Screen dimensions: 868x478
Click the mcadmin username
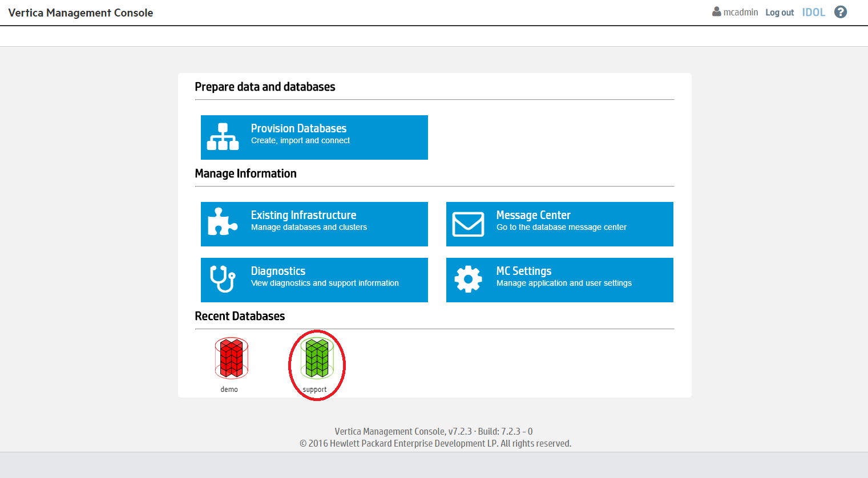741,12
